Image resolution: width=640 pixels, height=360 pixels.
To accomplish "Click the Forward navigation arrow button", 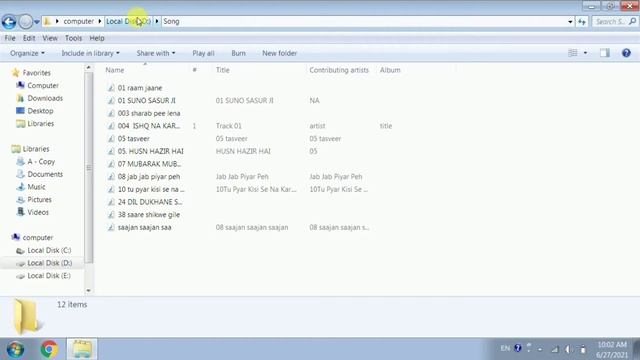I will click(x=25, y=22).
